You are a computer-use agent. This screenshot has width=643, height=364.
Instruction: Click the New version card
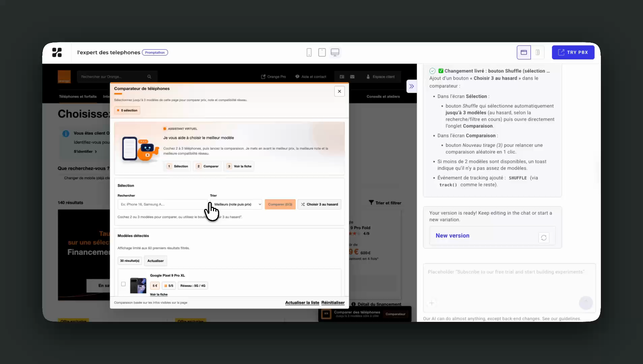(492, 236)
